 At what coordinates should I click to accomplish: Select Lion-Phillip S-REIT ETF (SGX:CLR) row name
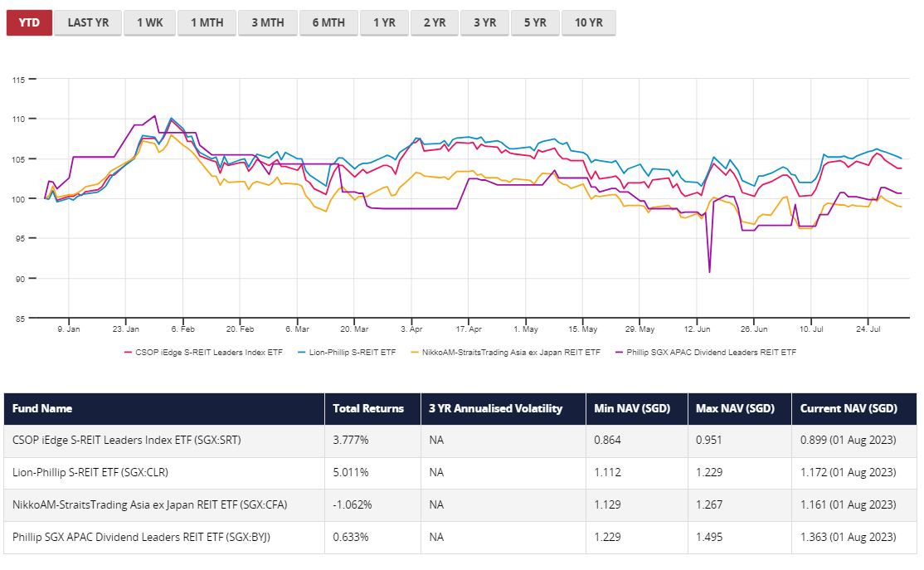pos(90,473)
